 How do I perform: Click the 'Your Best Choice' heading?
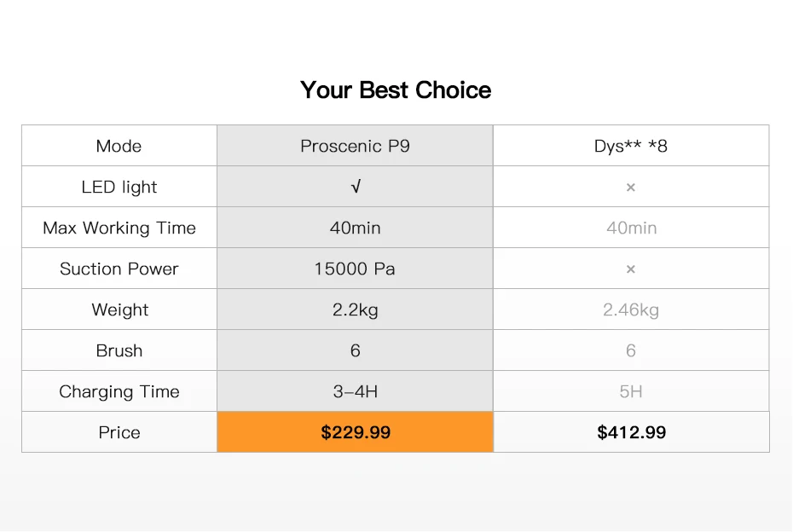(396, 90)
